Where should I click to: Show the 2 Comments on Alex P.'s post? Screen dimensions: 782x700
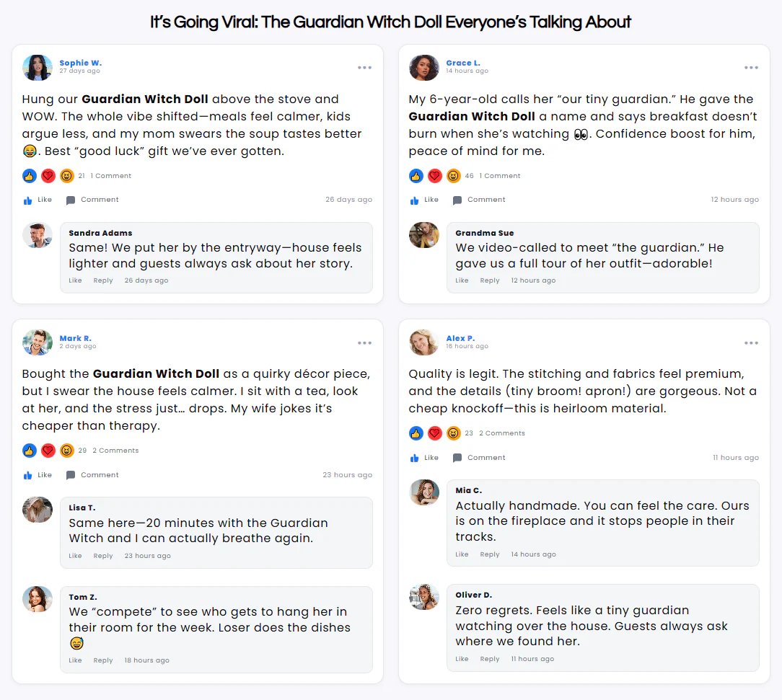[x=501, y=433]
